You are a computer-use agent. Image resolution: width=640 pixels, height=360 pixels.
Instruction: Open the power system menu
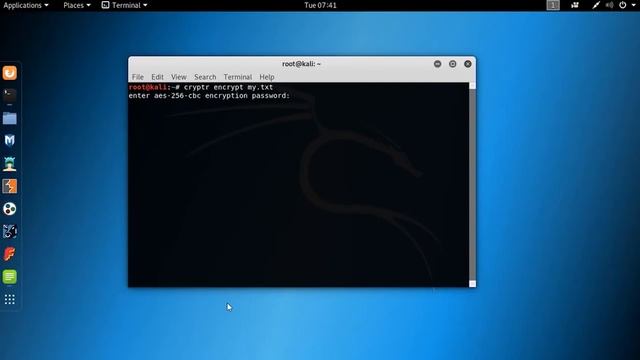(622, 5)
